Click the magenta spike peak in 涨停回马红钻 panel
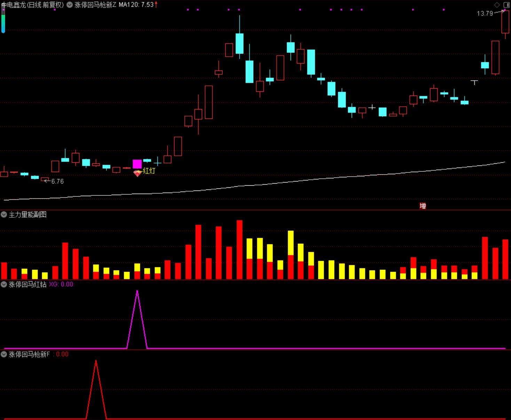Screen dimensions: 511x420 137,291
